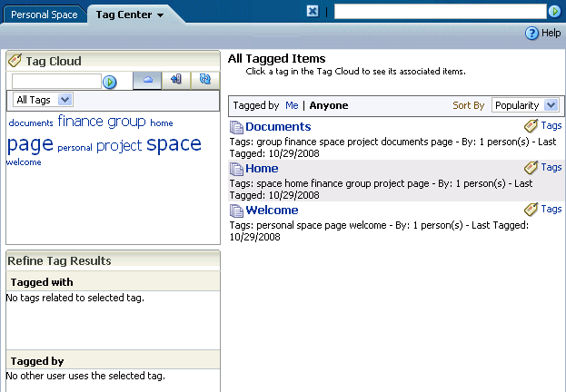The height and width of the screenshot is (392, 566).
Task: Select the 'finance' tag in cloud
Action: click(81, 122)
